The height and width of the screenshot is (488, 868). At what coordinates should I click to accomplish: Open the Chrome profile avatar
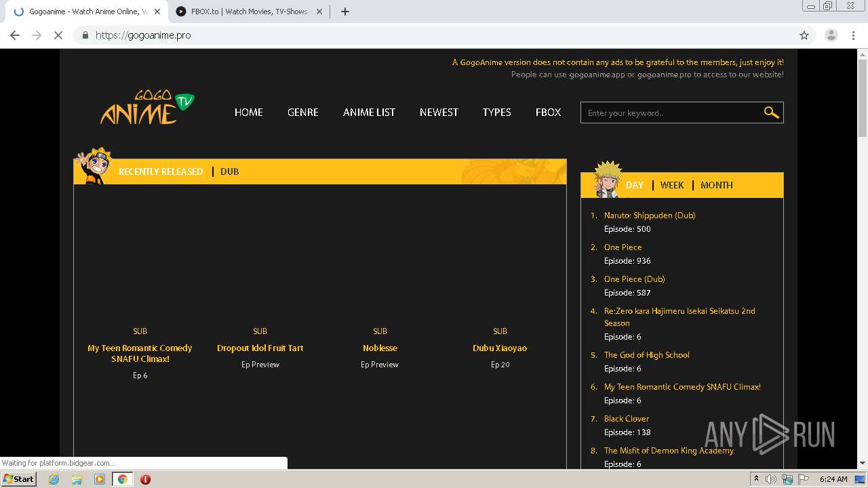pos(831,35)
